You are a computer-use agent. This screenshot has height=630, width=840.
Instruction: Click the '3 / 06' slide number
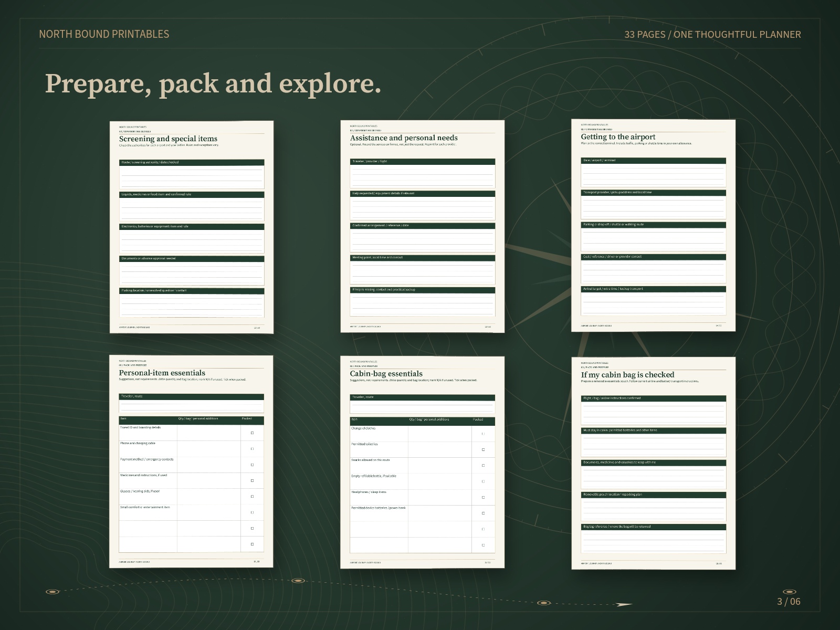click(789, 602)
